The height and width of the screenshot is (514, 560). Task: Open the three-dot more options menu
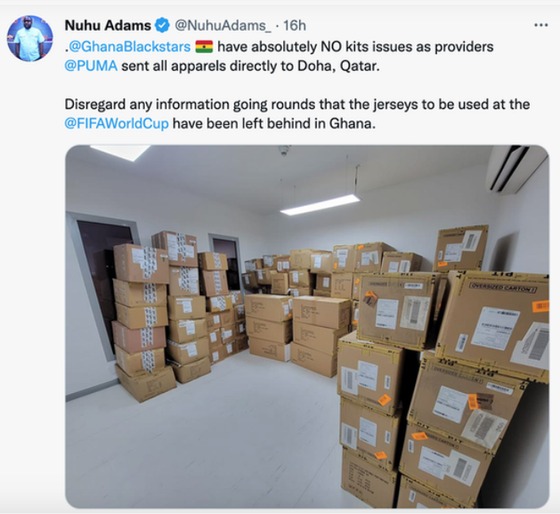tap(541, 25)
